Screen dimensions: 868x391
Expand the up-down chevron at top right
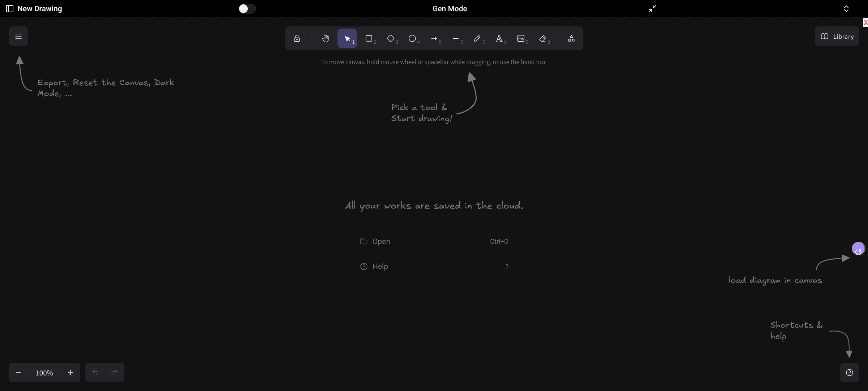[x=846, y=9]
